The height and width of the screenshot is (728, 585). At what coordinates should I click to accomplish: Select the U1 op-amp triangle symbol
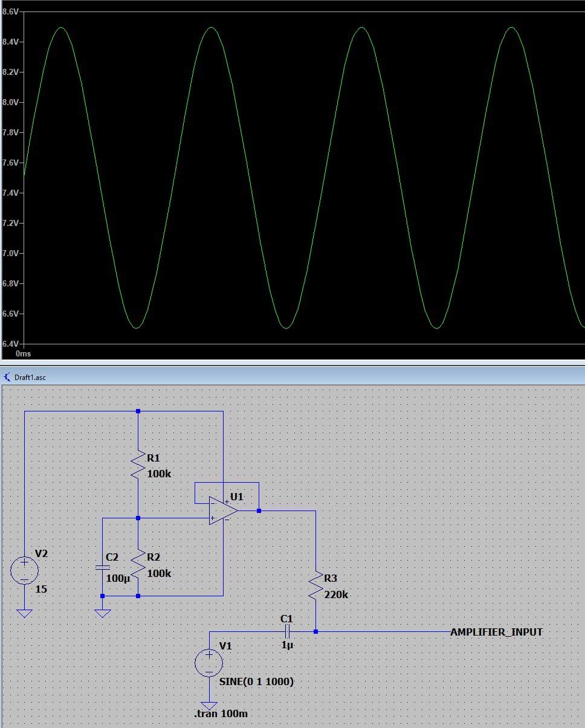pyautogui.click(x=222, y=511)
